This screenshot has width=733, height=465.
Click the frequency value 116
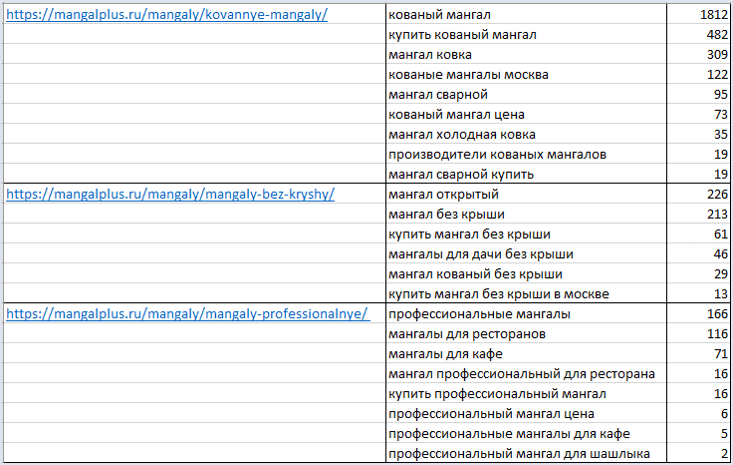717,334
